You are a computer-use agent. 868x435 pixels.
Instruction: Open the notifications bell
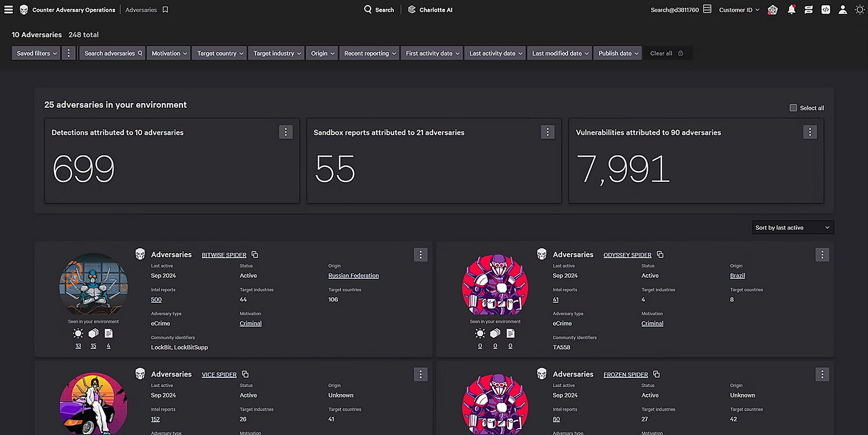(x=791, y=10)
